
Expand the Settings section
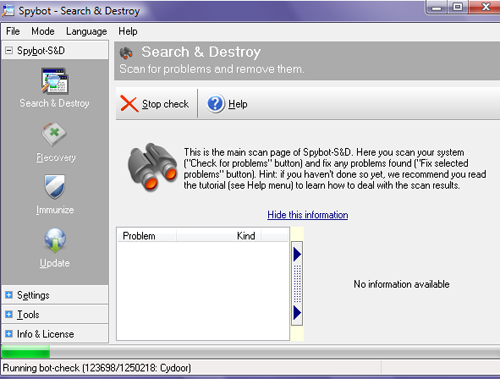coord(9,295)
